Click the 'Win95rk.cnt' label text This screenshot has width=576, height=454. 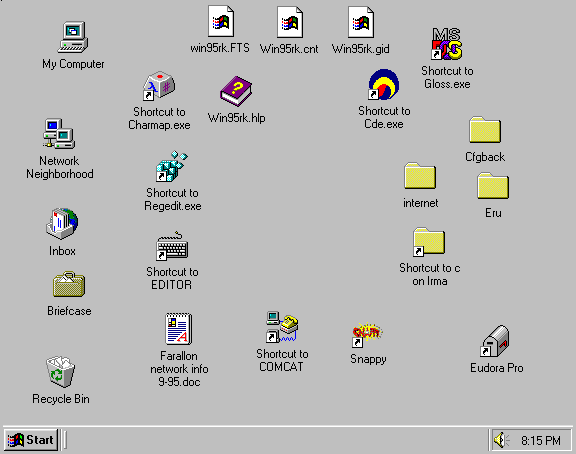tap(289, 49)
